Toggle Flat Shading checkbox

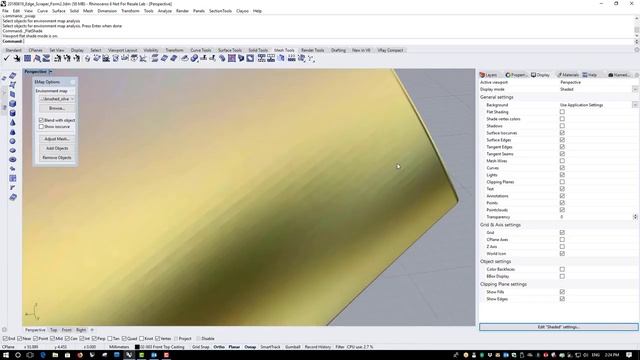[562, 112]
